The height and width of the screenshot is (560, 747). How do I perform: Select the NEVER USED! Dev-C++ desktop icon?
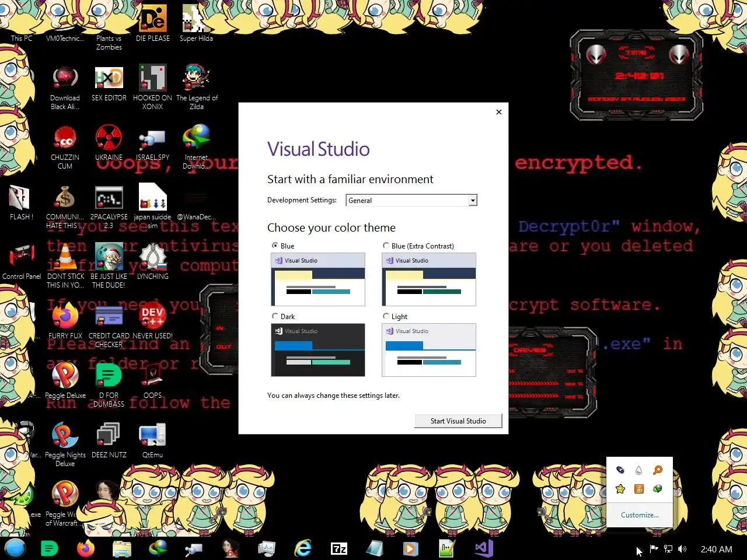coord(152,321)
